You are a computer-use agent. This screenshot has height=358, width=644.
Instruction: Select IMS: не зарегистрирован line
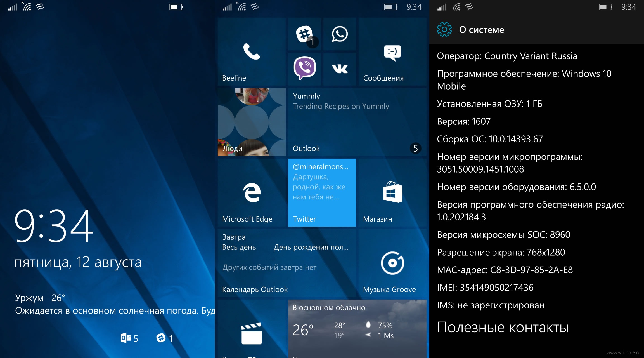point(491,305)
